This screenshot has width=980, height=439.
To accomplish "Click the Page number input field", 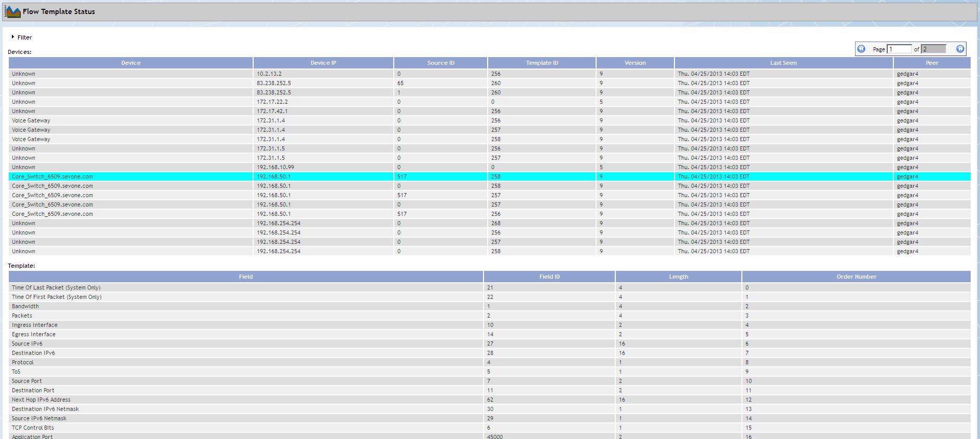I will pyautogui.click(x=899, y=49).
